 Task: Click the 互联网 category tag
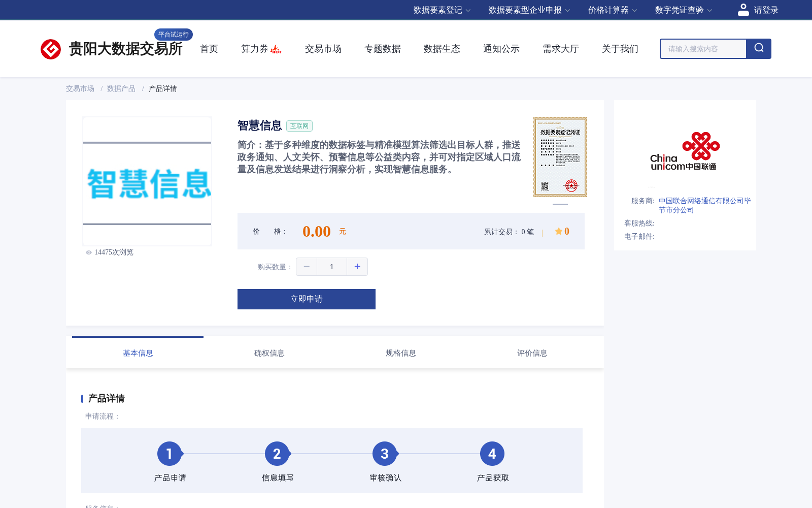[299, 126]
